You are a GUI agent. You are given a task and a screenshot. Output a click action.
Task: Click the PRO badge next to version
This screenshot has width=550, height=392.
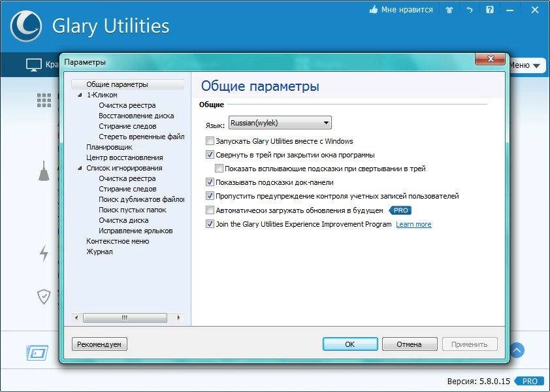pos(530,381)
